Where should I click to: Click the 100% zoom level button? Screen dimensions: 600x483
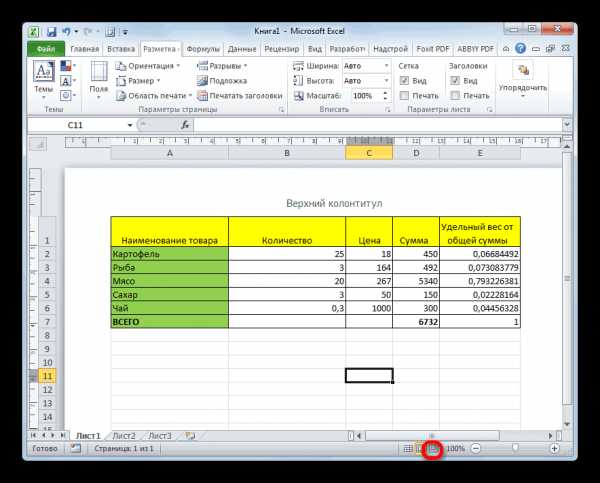click(x=455, y=449)
